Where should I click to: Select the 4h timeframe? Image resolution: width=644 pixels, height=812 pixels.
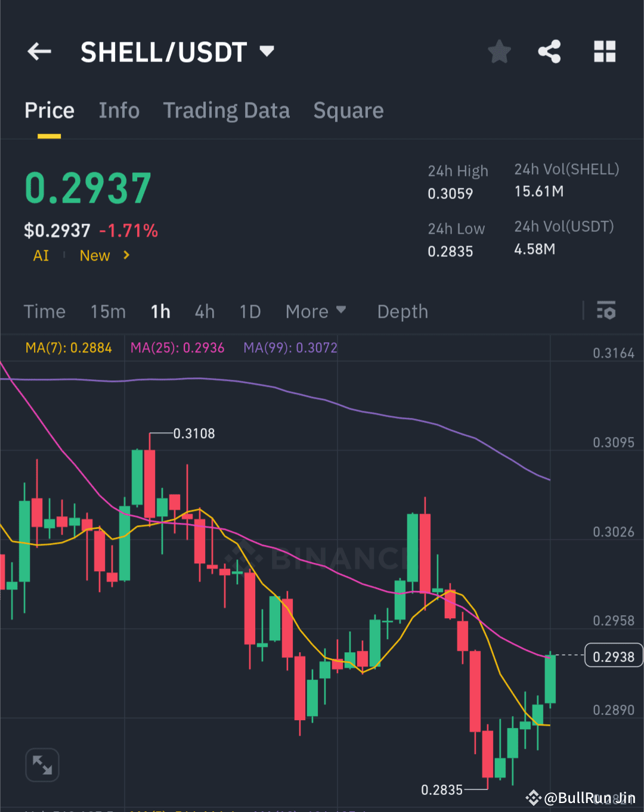tap(205, 312)
